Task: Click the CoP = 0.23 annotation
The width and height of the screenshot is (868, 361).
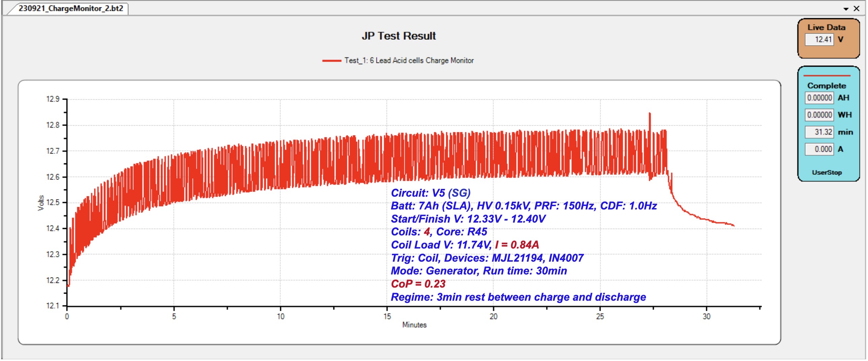Action: pyautogui.click(x=418, y=284)
